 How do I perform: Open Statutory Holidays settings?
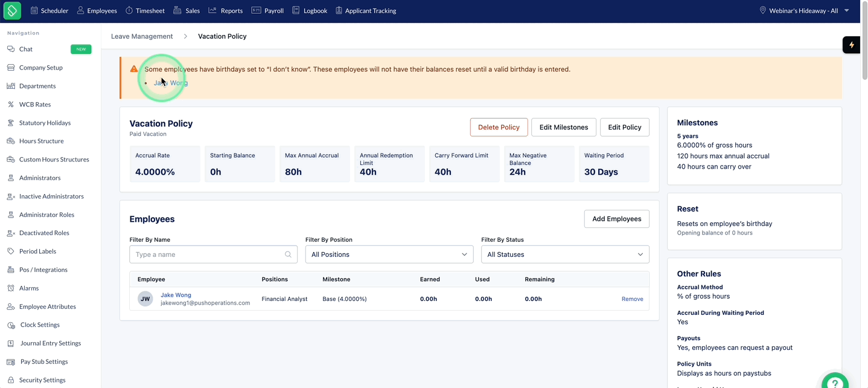pyautogui.click(x=45, y=123)
